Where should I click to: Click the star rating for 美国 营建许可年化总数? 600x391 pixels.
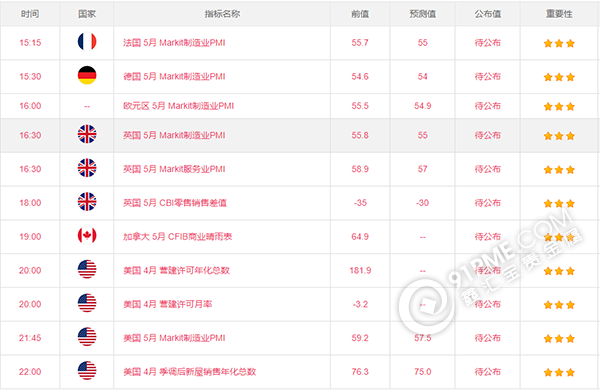coord(559,271)
